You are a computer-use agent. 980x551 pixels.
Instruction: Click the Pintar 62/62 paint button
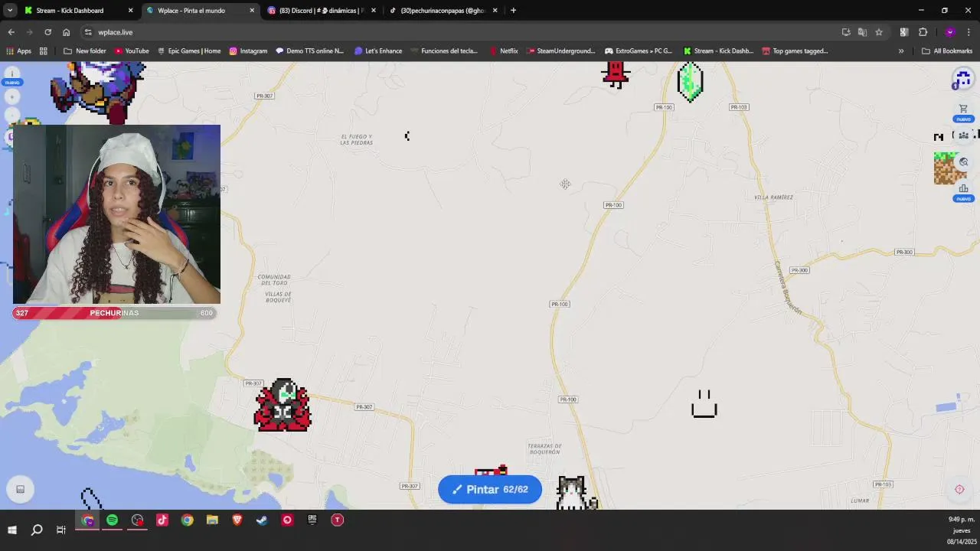click(x=490, y=489)
